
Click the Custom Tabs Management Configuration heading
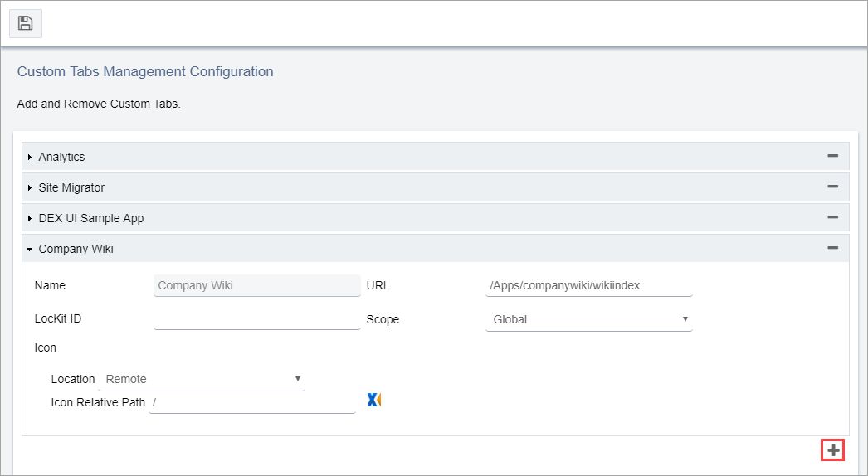click(145, 71)
